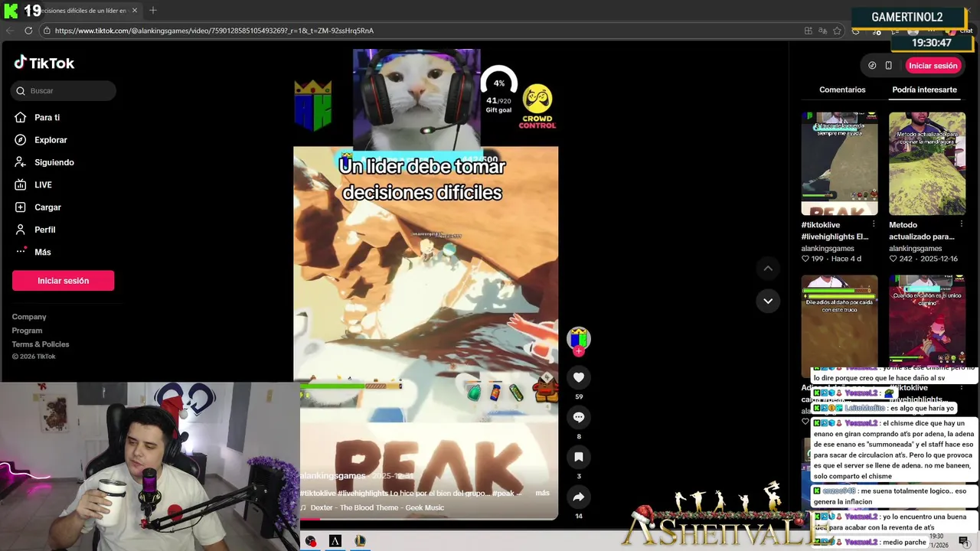Open Metodo actualizado recommended video thumbnail
980x551 pixels.
[927, 164]
